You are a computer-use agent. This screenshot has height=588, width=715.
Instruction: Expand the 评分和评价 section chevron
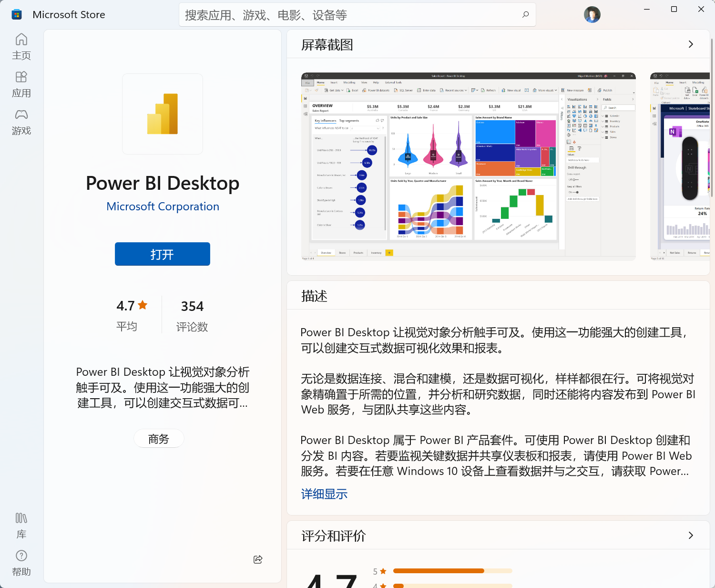click(691, 536)
